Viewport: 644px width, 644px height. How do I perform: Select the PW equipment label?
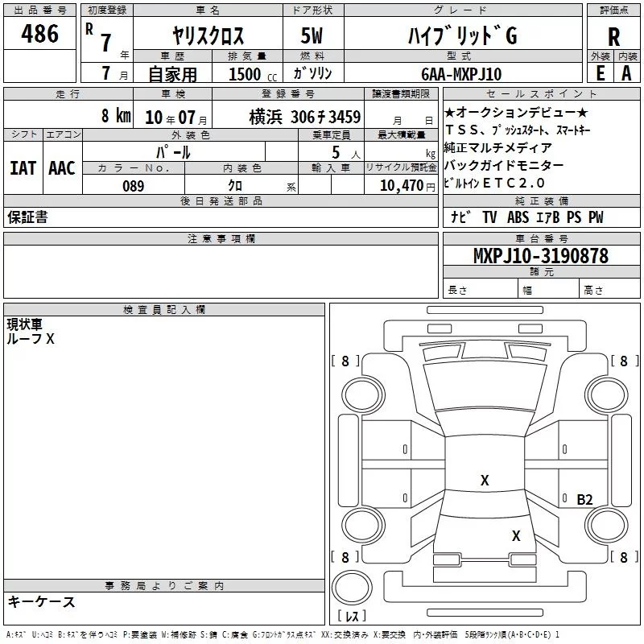click(x=596, y=217)
